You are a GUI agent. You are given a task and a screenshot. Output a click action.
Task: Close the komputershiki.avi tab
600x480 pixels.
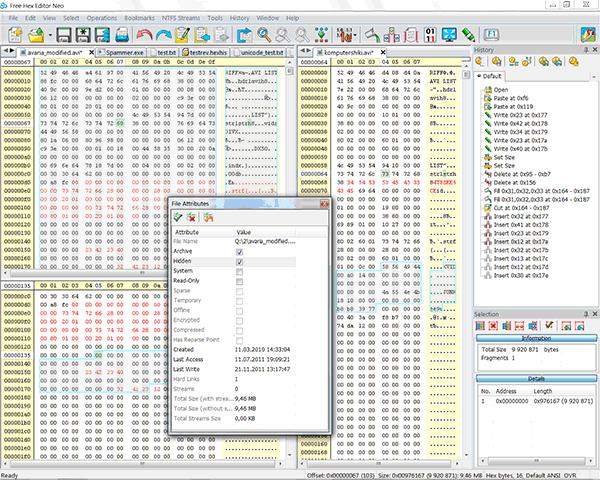tap(383, 52)
